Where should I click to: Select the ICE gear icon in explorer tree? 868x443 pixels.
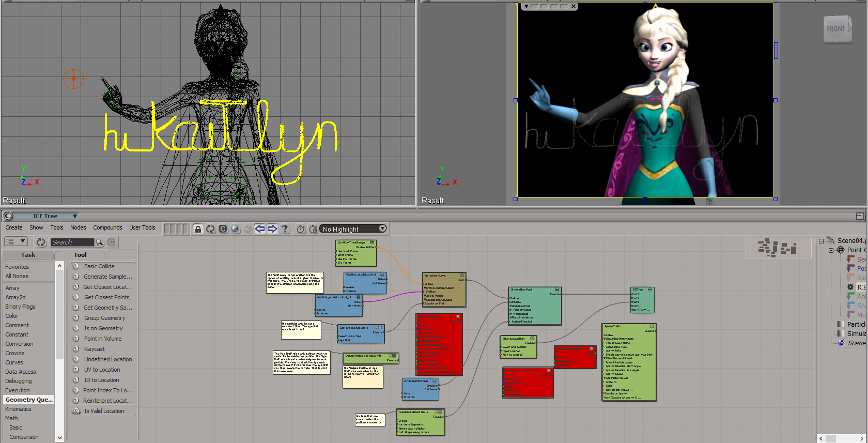[x=850, y=287]
